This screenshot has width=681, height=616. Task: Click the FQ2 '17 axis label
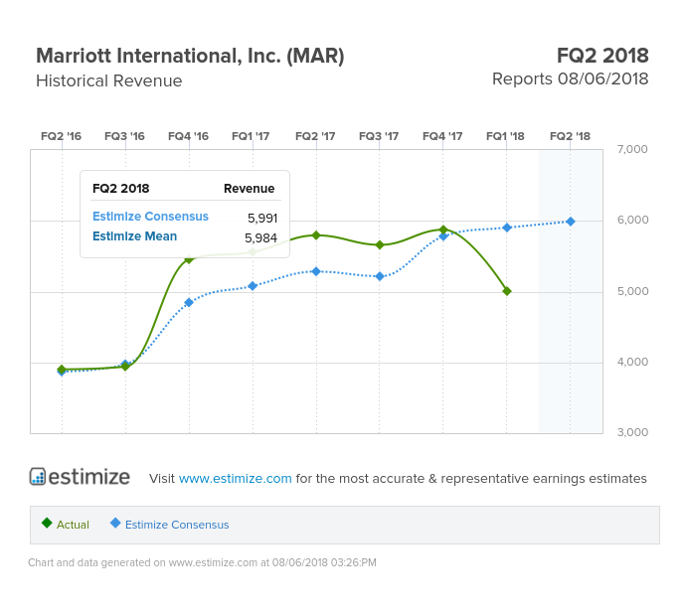(x=315, y=136)
